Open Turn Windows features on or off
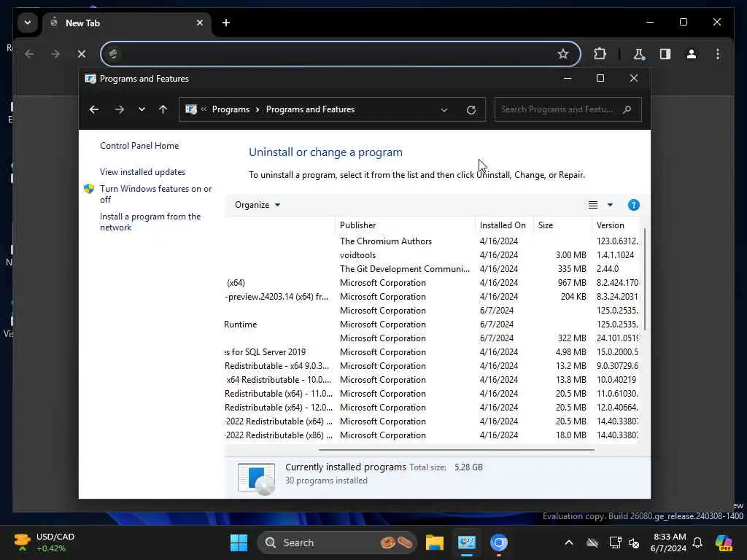747x560 pixels. (156, 194)
